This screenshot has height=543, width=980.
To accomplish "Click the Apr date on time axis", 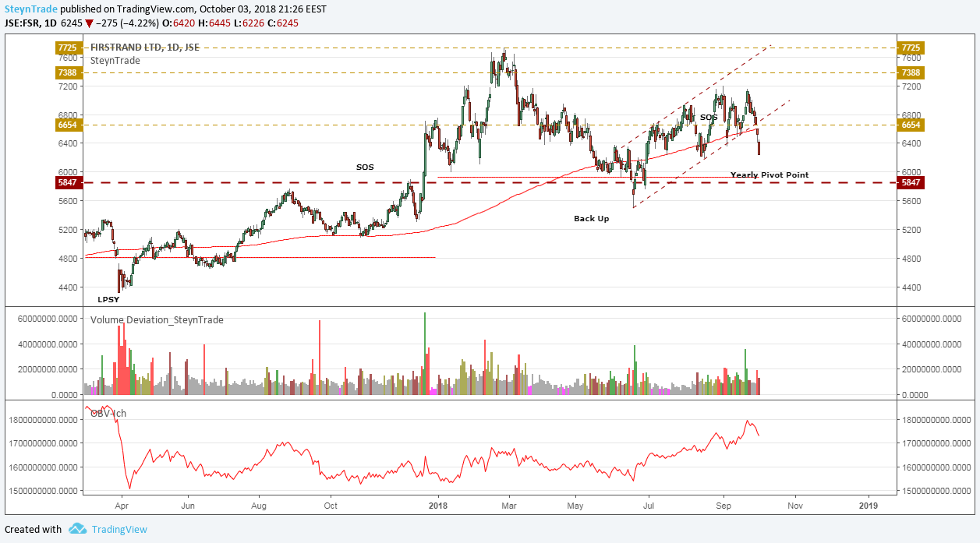I will click(122, 505).
